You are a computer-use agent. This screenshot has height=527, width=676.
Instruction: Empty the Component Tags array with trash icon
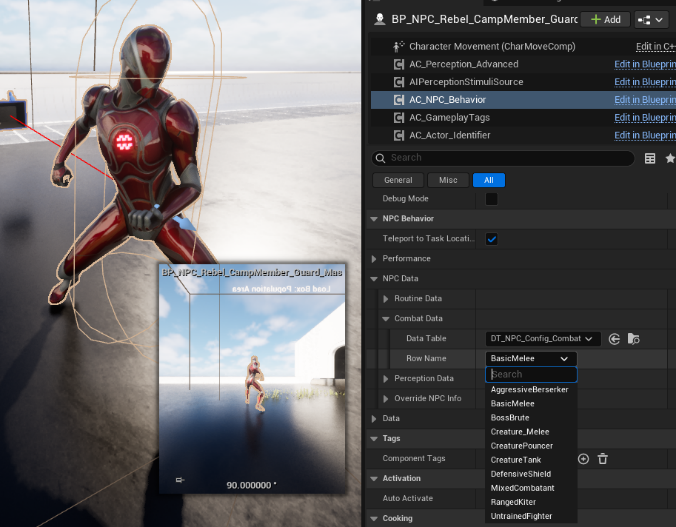click(x=603, y=458)
